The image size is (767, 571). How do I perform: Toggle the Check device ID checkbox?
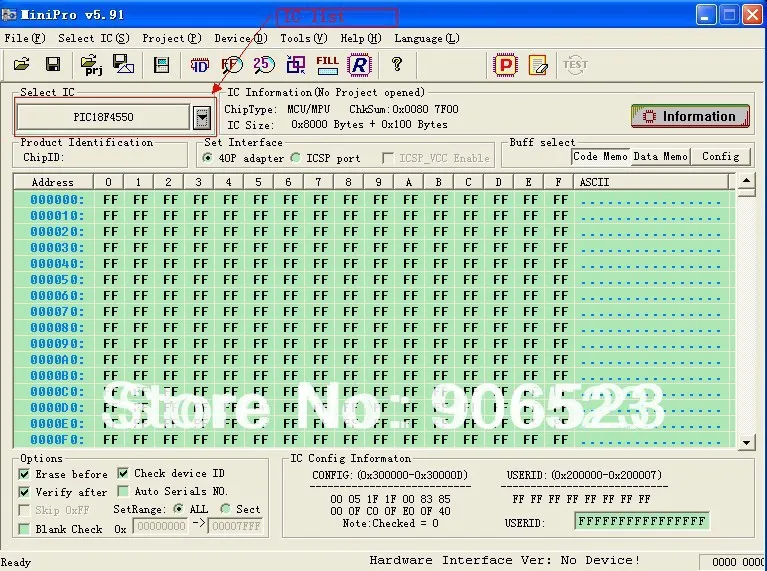click(x=123, y=473)
